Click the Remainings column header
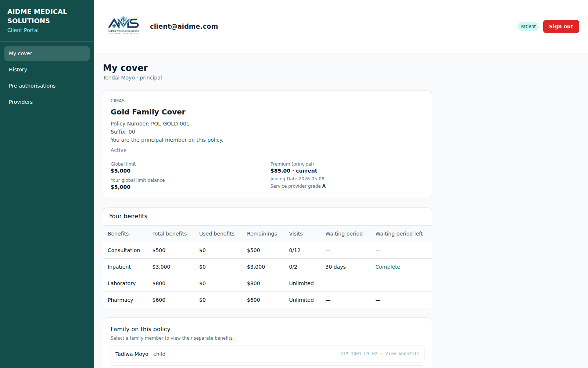Screen dimensions: 588x368 pyautogui.click(x=262, y=234)
